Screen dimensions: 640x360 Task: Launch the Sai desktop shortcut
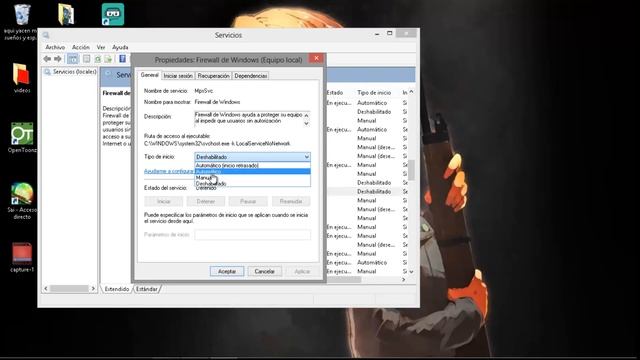pyautogui.click(x=22, y=194)
